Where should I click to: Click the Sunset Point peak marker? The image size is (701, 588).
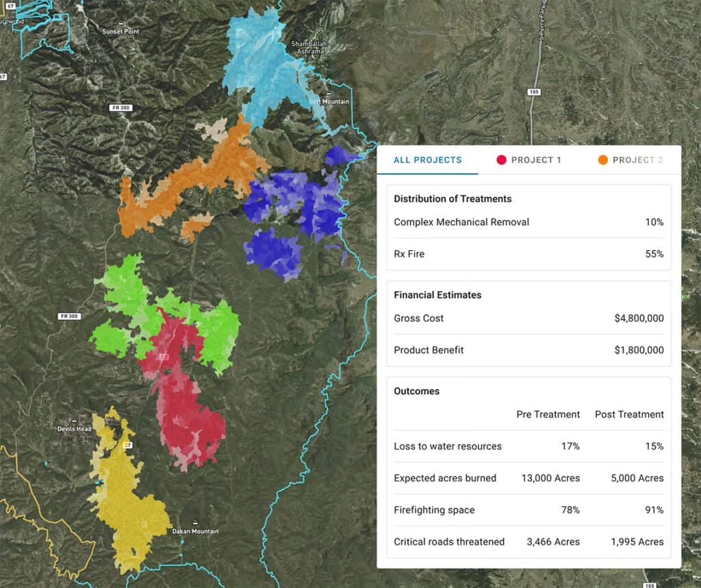pyautogui.click(x=120, y=24)
